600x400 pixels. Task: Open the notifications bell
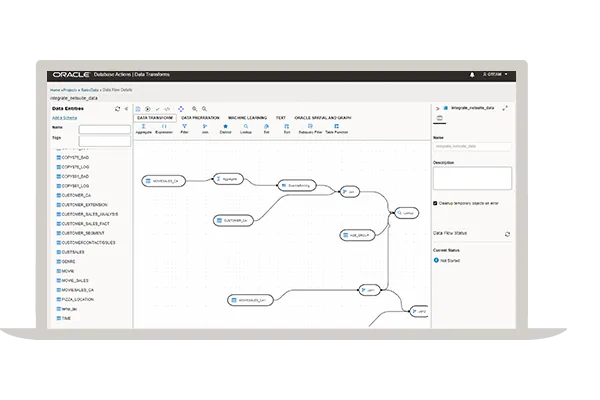click(x=472, y=75)
